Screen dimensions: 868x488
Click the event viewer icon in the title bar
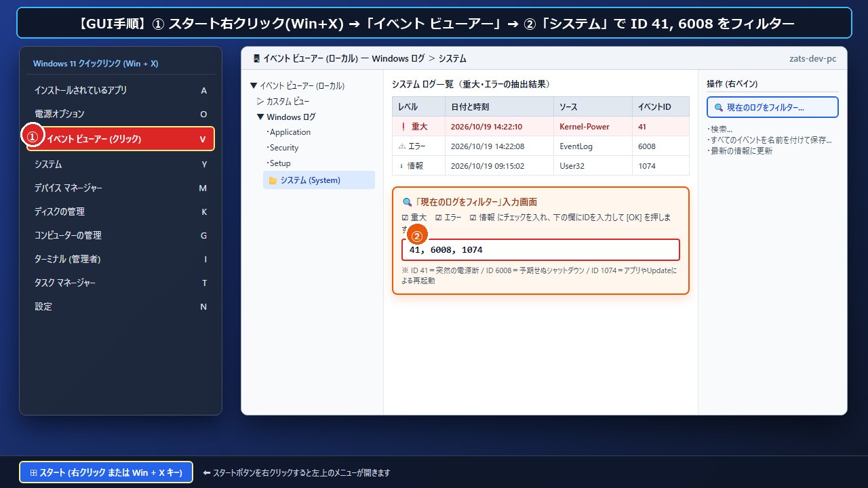point(256,59)
